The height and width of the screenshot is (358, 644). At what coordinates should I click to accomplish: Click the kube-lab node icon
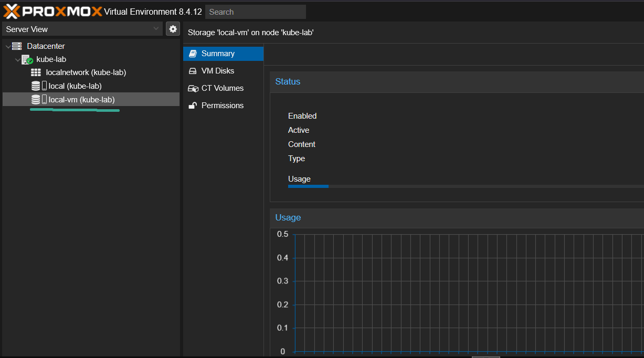(x=27, y=60)
